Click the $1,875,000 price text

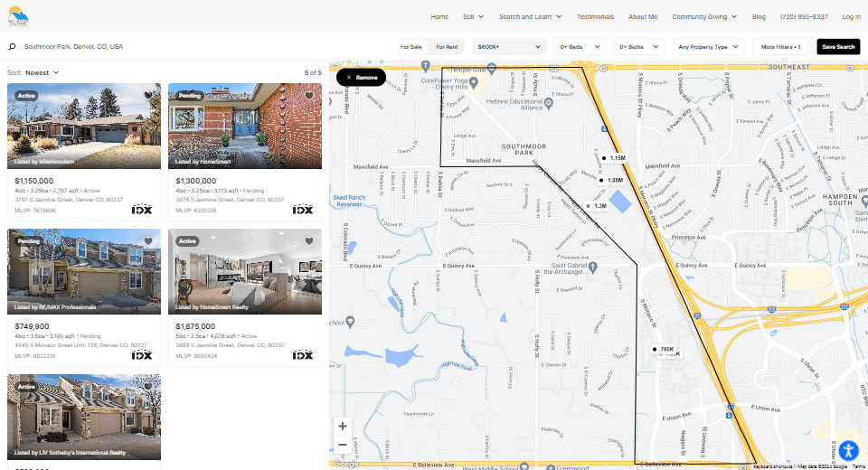pyautogui.click(x=195, y=326)
